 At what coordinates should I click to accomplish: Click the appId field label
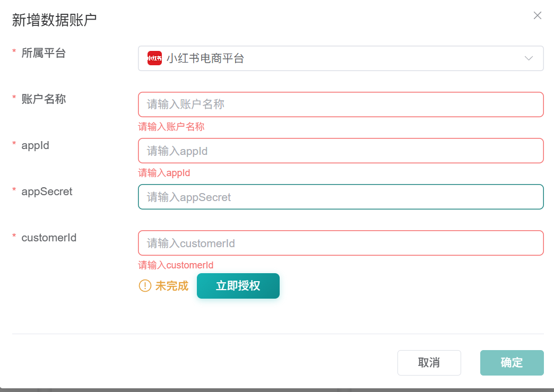(x=35, y=145)
